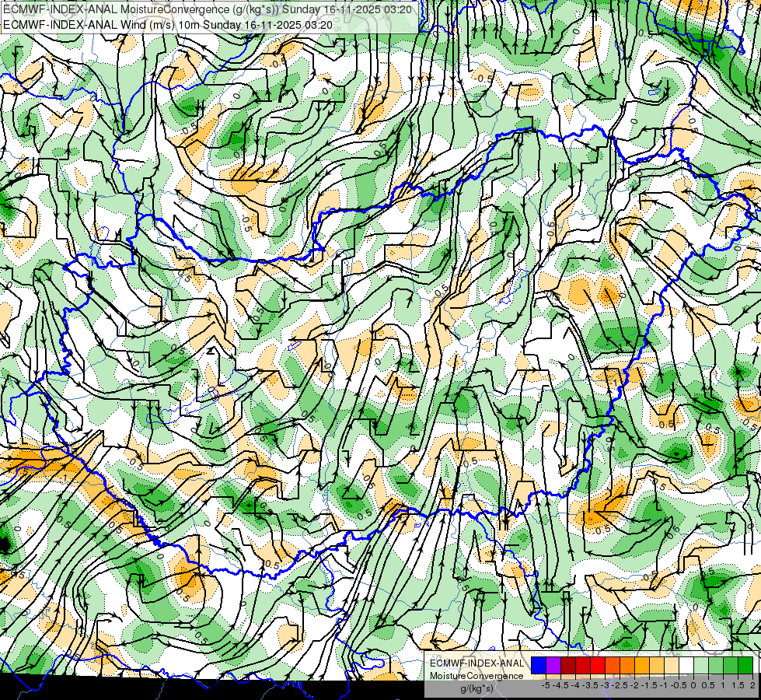Image resolution: width=761 pixels, height=700 pixels.
Task: Select the darkest red legend swatch
Action: [568, 666]
